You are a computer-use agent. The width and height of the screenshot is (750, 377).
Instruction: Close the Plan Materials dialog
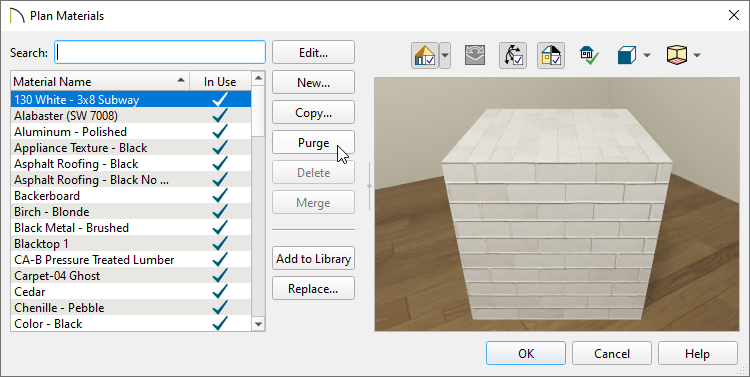coord(734,15)
